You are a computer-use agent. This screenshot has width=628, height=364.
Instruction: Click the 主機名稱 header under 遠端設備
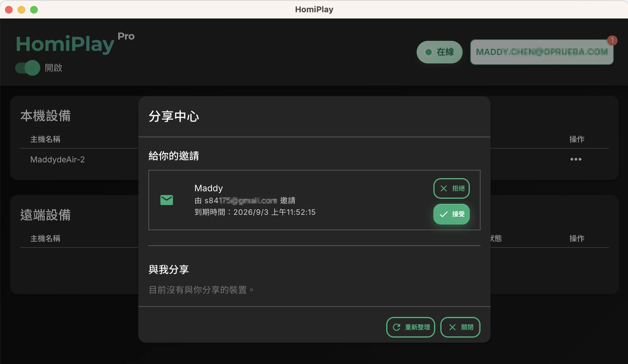pyautogui.click(x=45, y=238)
